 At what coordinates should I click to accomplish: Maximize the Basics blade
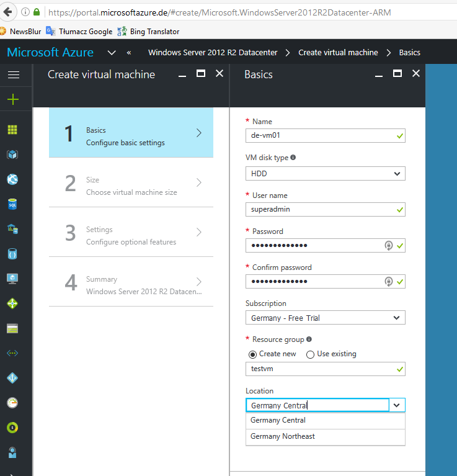click(x=397, y=73)
